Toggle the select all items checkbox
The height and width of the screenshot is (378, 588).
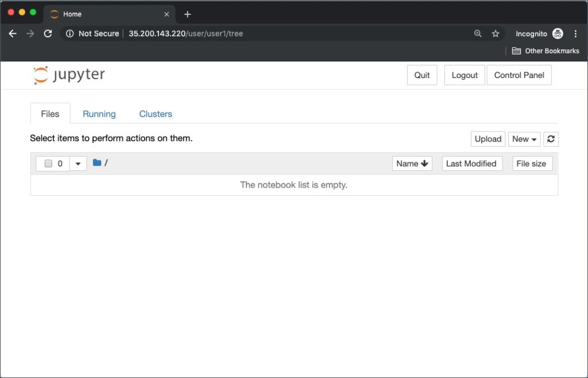point(48,163)
